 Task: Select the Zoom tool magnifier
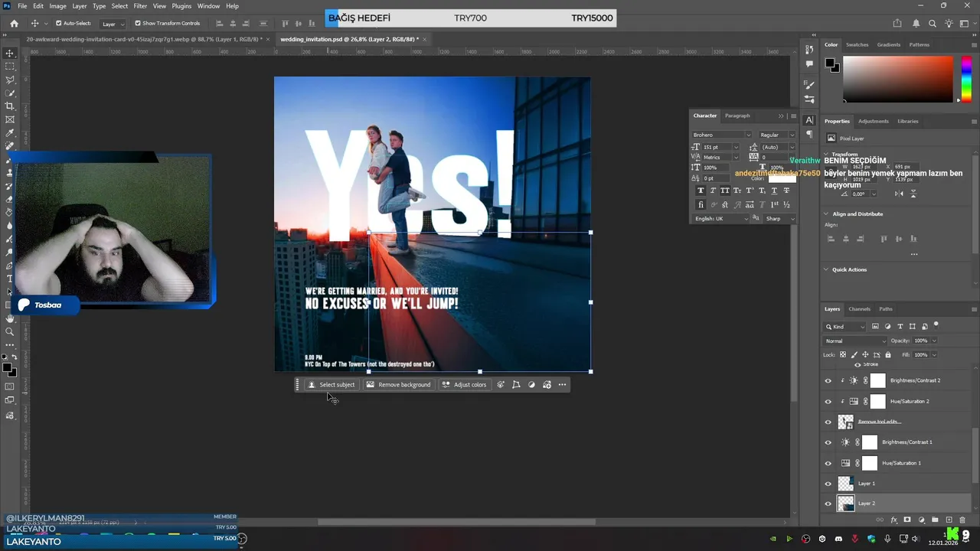(10, 331)
